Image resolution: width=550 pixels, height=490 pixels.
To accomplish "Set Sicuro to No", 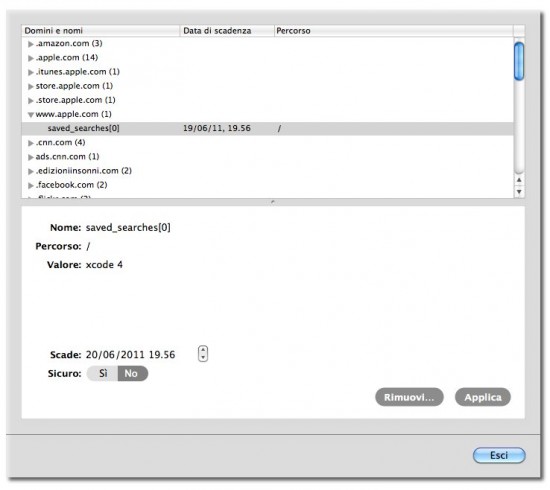I will pyautogui.click(x=133, y=373).
